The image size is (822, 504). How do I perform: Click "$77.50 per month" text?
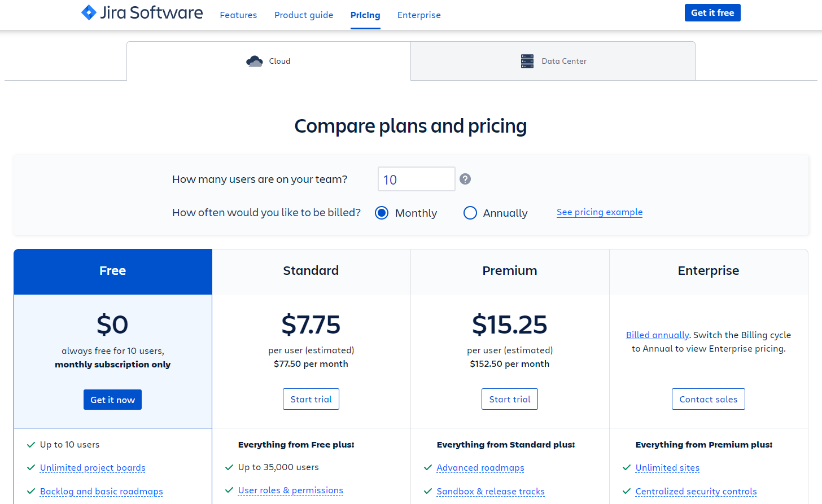[x=311, y=364]
